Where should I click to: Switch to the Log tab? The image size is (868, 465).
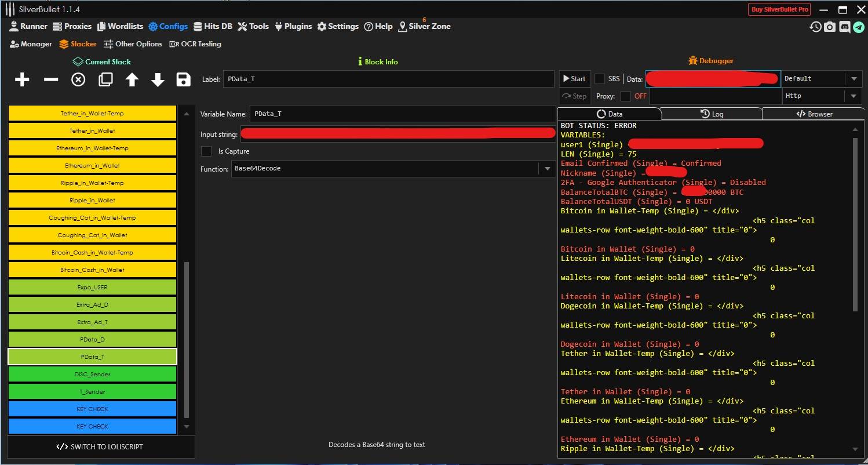pyautogui.click(x=712, y=114)
